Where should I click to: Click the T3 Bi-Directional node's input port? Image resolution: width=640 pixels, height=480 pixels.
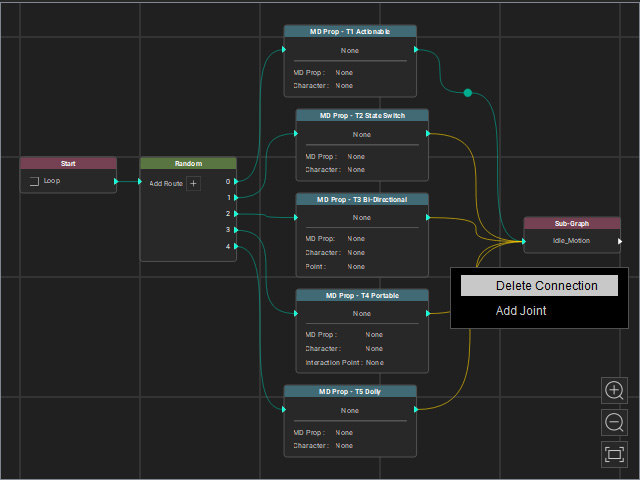(x=296, y=218)
